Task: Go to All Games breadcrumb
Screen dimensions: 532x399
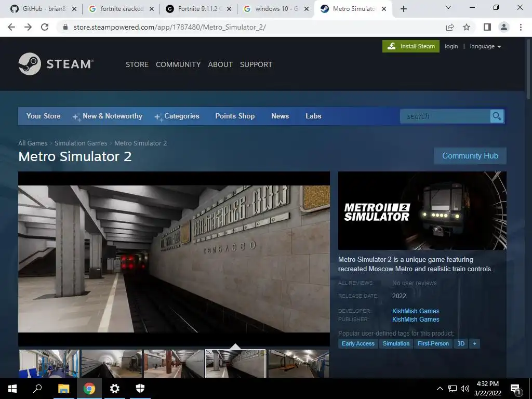Action: click(33, 143)
